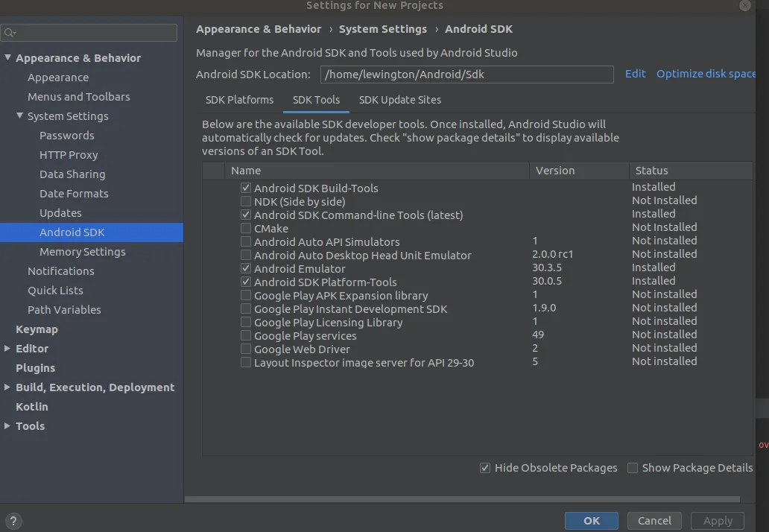Viewport: 769px width, 532px height.
Task: Check Android Auto API Simulators
Action: point(246,241)
